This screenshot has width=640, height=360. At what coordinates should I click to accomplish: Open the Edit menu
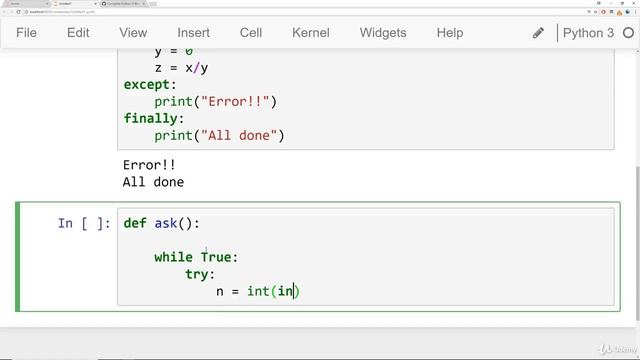tap(78, 33)
